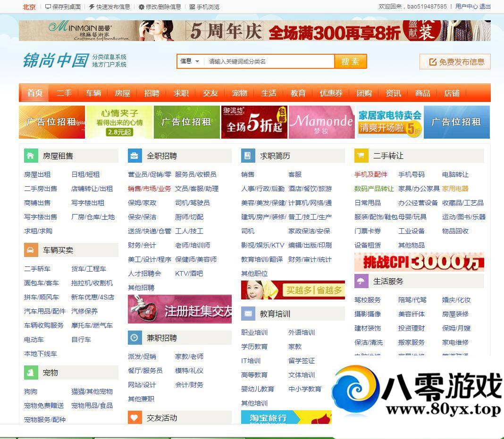Click the lightning icon beside 快速发布信息
The width and height of the screenshot is (504, 439).
(92, 7)
